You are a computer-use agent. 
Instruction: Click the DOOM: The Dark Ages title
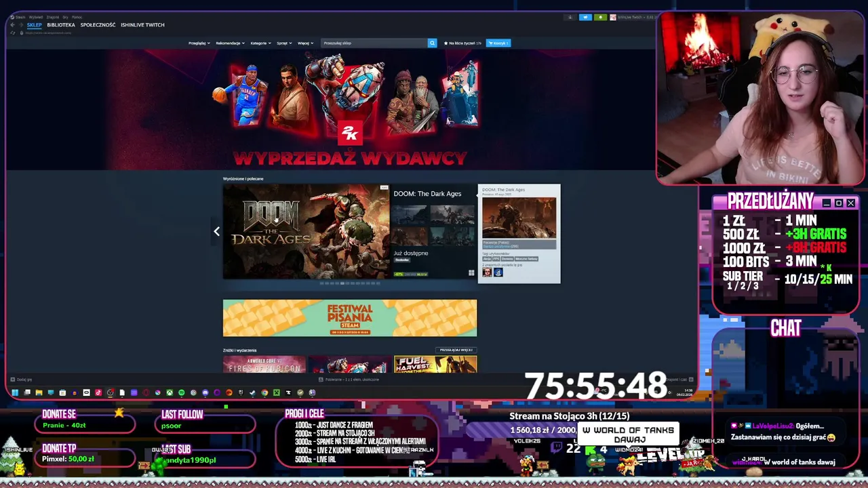point(427,194)
